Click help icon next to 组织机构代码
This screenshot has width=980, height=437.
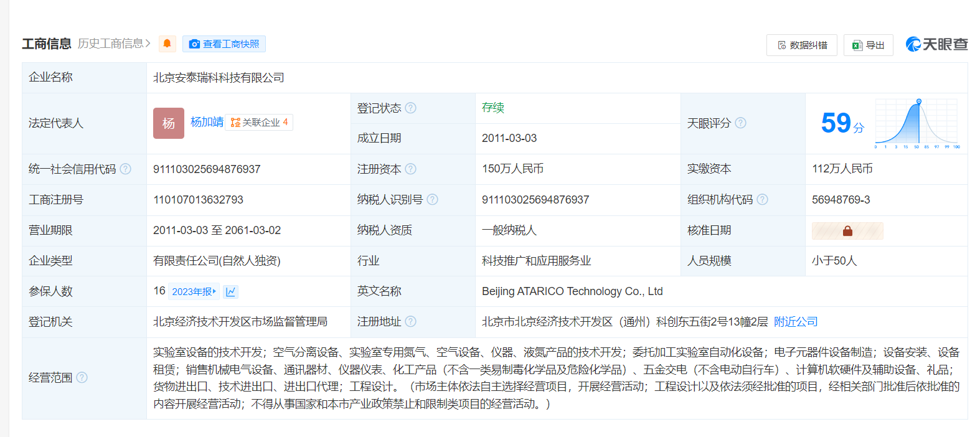762,199
